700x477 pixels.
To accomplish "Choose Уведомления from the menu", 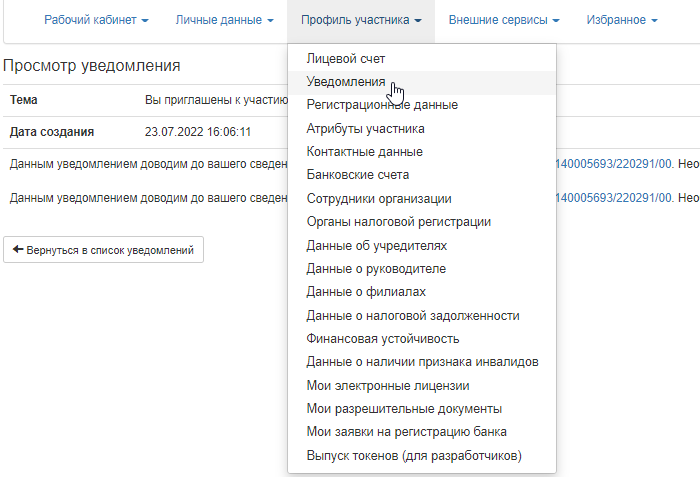I will [x=347, y=82].
